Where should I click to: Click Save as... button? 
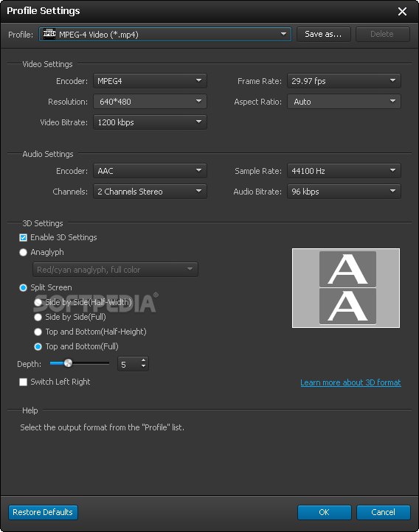coord(324,35)
